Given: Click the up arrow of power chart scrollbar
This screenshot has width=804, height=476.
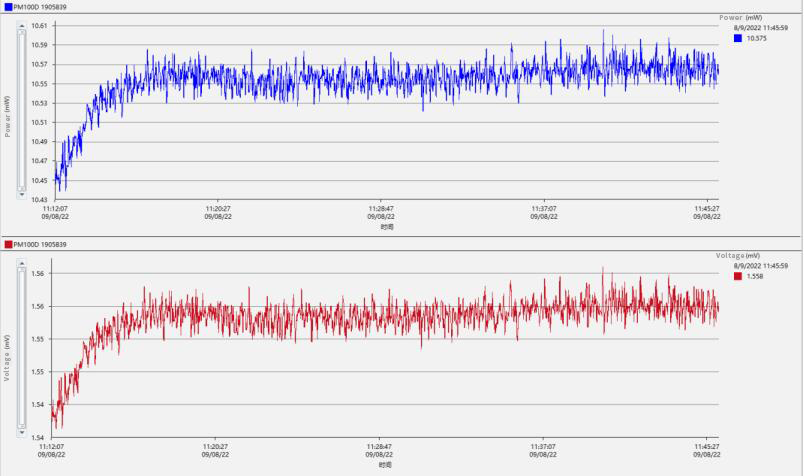Looking at the screenshot, I should [21, 27].
